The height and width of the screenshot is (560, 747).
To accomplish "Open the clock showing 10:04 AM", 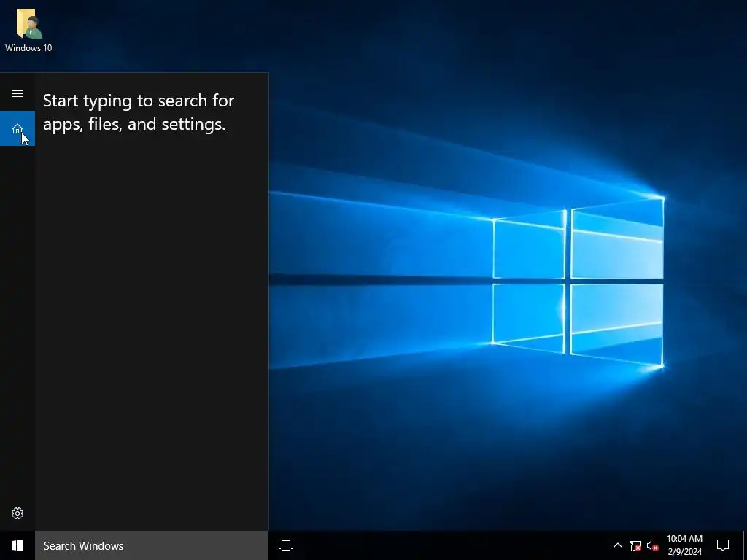I will tap(684, 545).
